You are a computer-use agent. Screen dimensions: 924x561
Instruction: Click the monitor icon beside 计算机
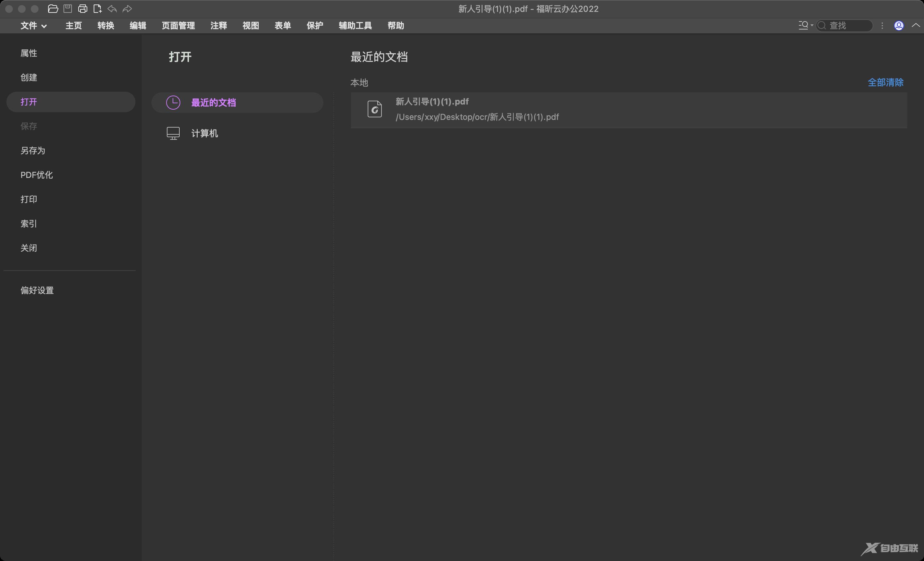(173, 133)
